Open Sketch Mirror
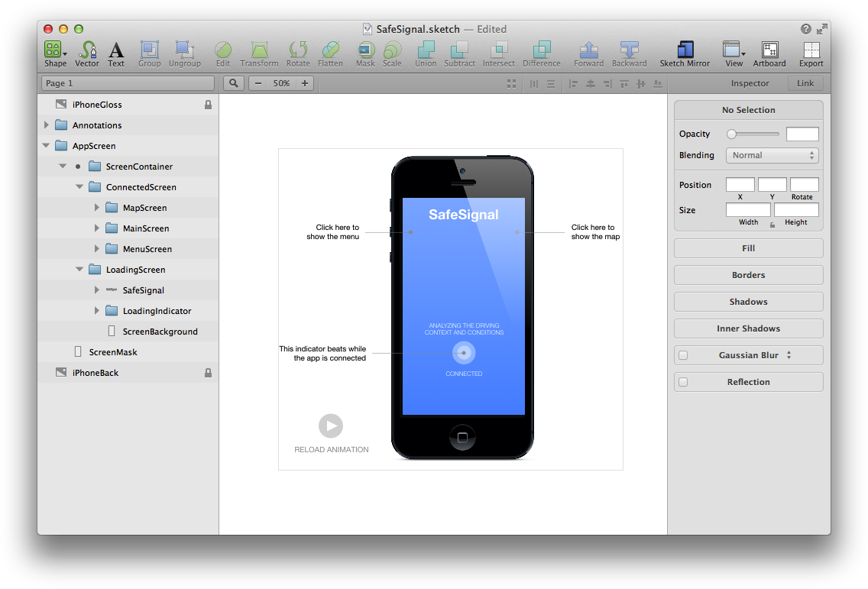 pyautogui.click(x=684, y=50)
